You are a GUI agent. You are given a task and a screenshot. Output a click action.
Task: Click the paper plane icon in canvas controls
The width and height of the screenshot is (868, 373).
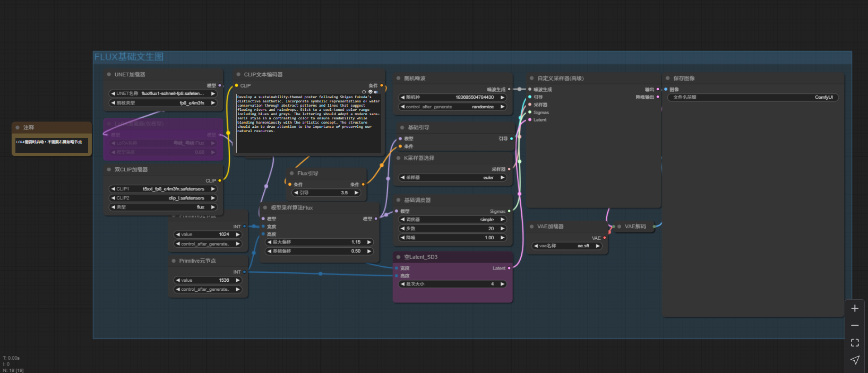tap(855, 360)
